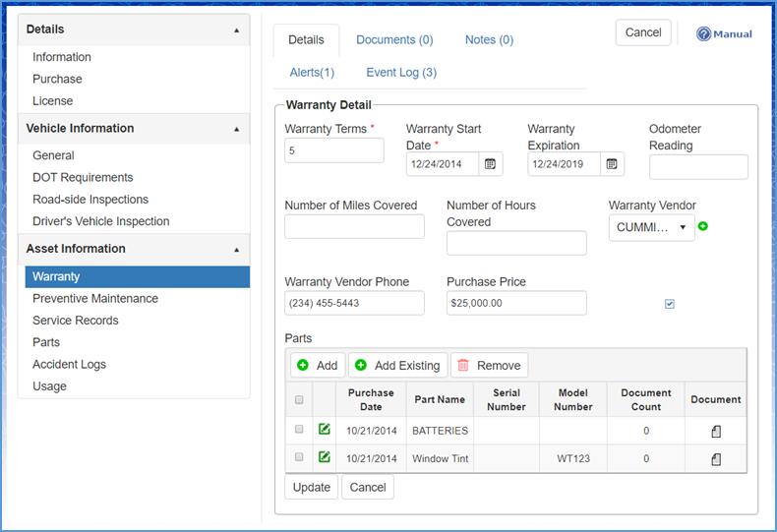Toggle the checkbox next to Purchase Price
This screenshot has width=777, height=532.
point(670,304)
